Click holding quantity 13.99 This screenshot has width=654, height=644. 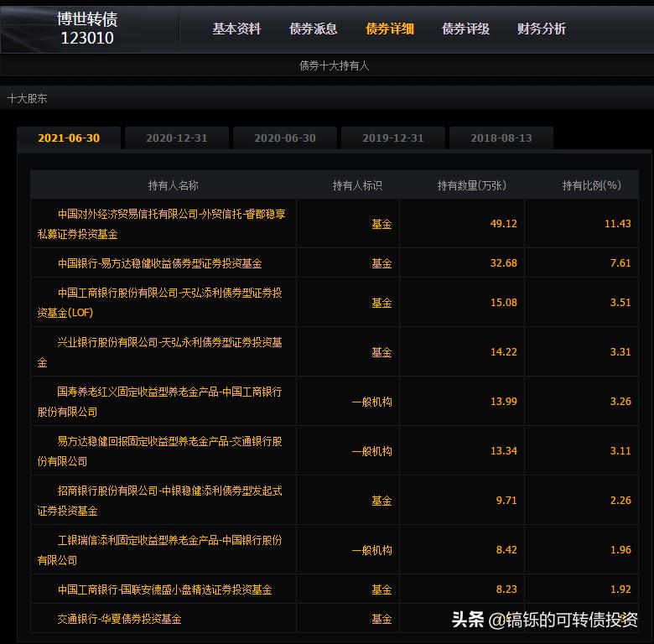tap(503, 402)
